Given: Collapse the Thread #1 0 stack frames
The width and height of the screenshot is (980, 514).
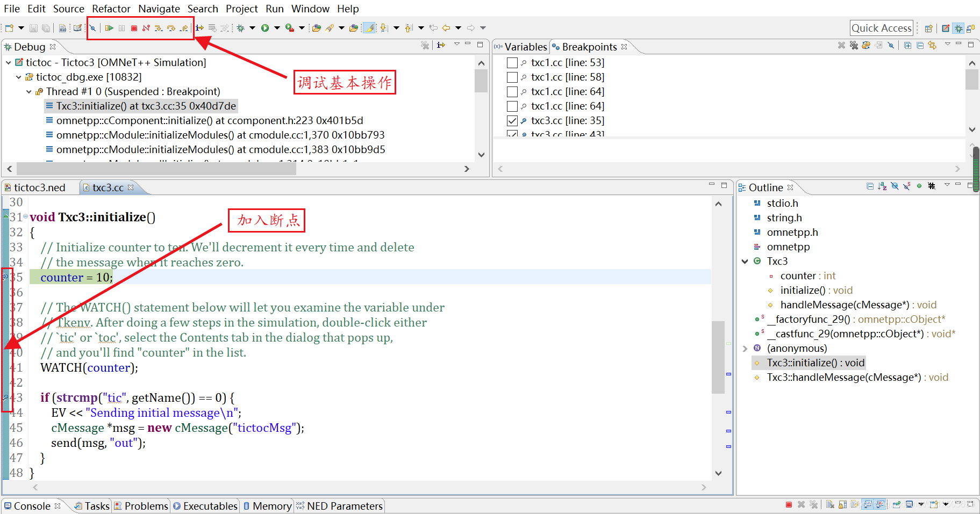Looking at the screenshot, I should (28, 91).
